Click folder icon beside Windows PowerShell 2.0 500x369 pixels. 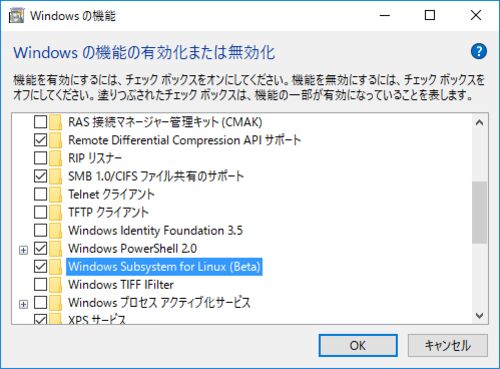56,248
